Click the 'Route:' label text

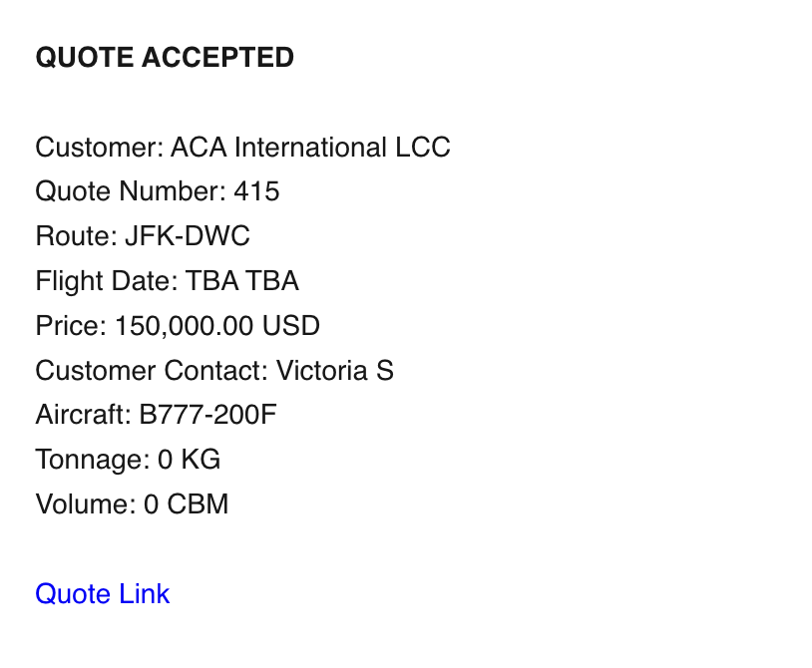pyautogui.click(x=76, y=236)
